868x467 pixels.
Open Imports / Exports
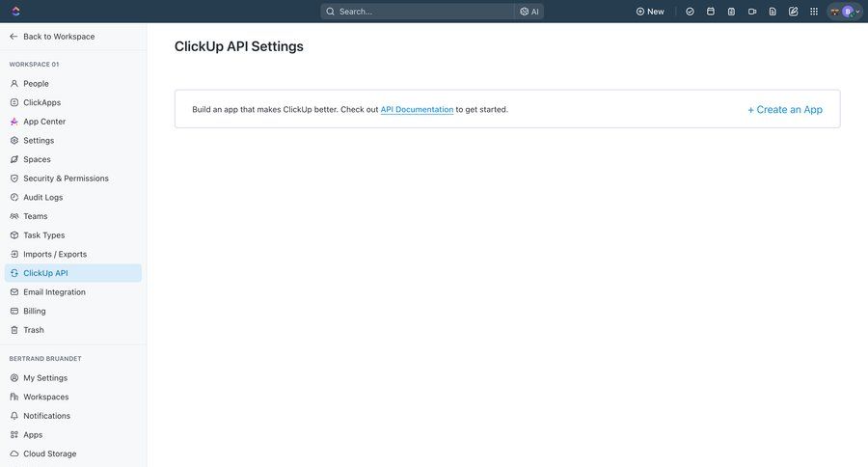(73, 255)
